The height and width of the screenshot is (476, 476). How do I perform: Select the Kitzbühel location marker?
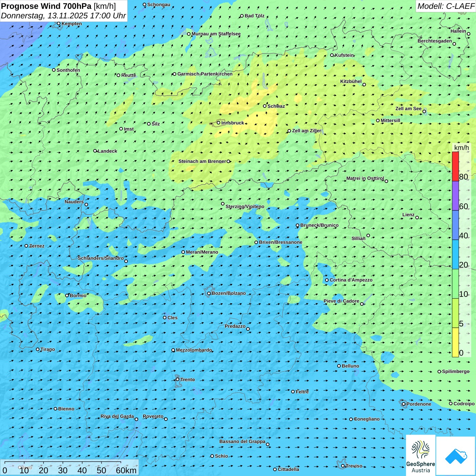point(364,85)
